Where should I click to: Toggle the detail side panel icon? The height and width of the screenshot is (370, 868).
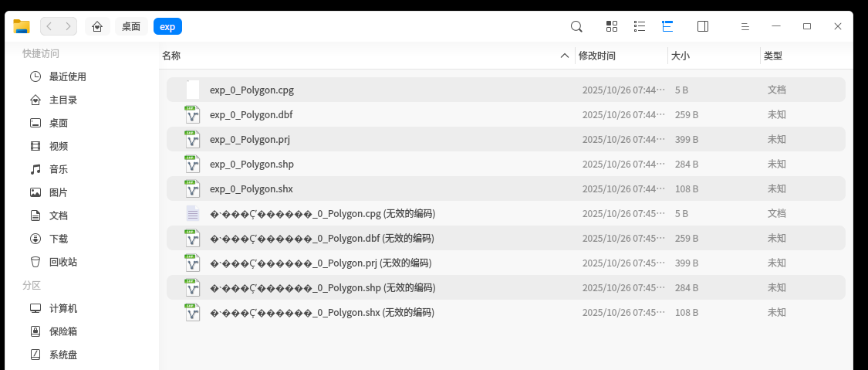[703, 26]
